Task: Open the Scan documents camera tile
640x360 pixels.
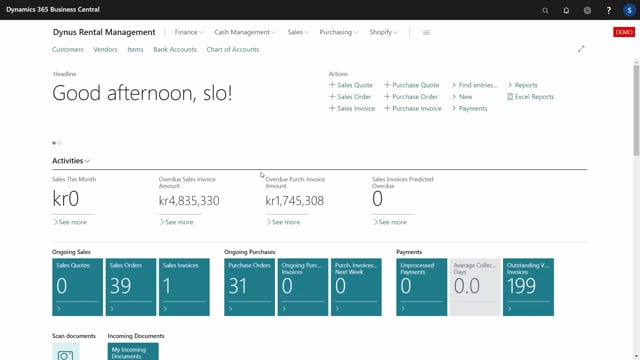Action: 65,351
